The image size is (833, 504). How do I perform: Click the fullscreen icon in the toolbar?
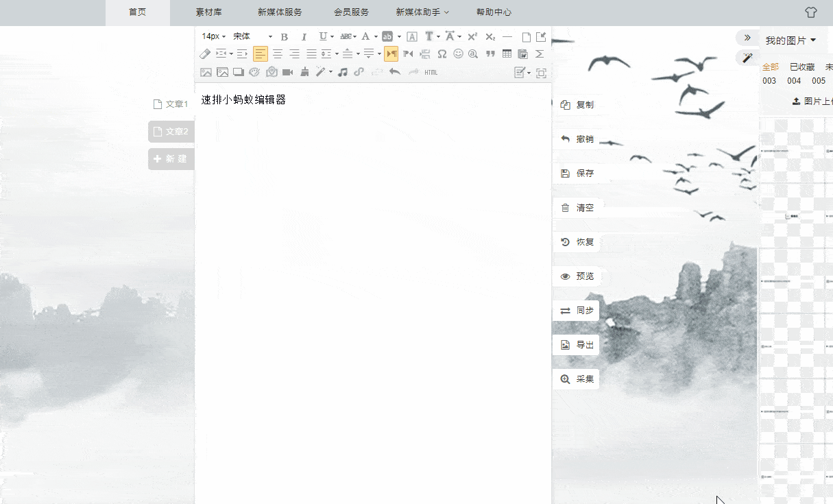click(x=541, y=73)
